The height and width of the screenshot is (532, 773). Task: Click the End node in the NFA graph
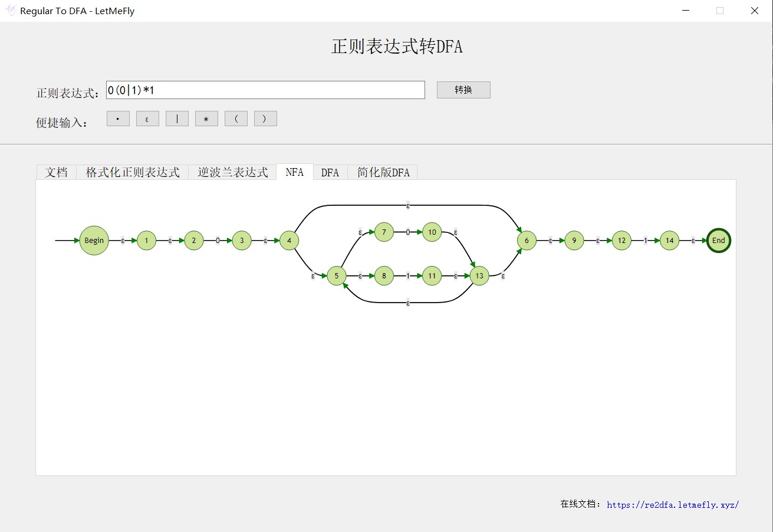click(719, 241)
